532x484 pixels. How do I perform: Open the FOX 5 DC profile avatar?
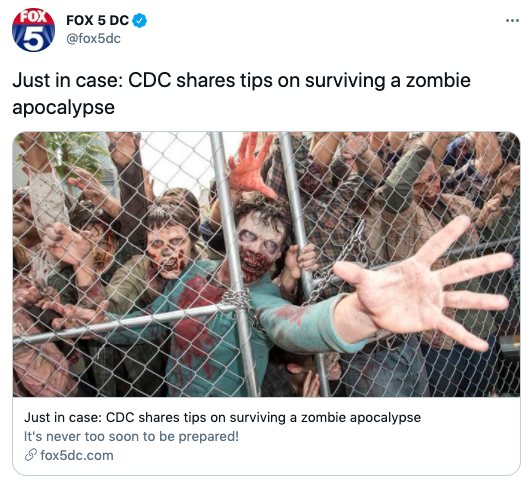pyautogui.click(x=33, y=30)
